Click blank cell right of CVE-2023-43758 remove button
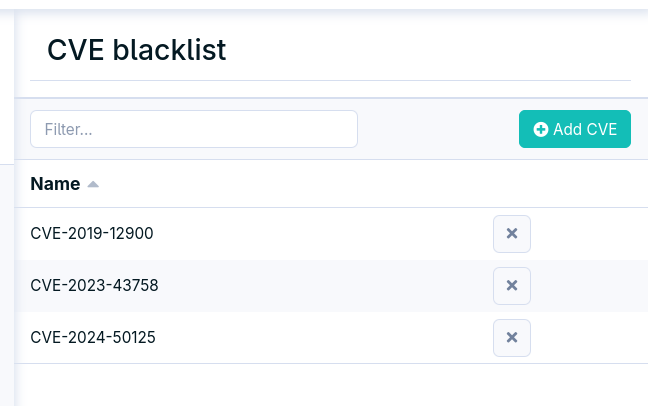The width and height of the screenshot is (648, 406). (x=589, y=286)
